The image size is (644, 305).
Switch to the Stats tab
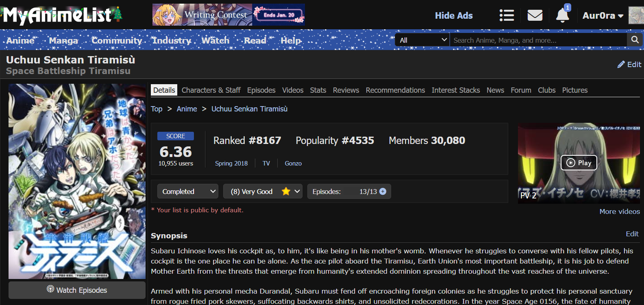pos(318,90)
